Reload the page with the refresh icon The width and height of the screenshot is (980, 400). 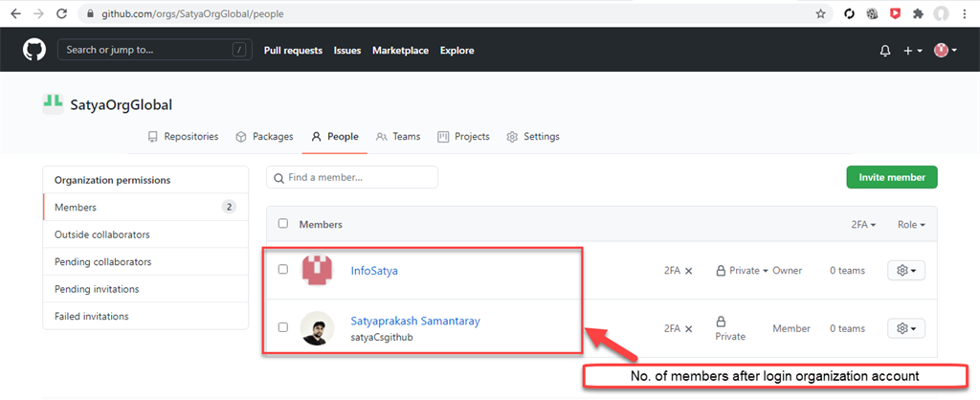tap(62, 13)
